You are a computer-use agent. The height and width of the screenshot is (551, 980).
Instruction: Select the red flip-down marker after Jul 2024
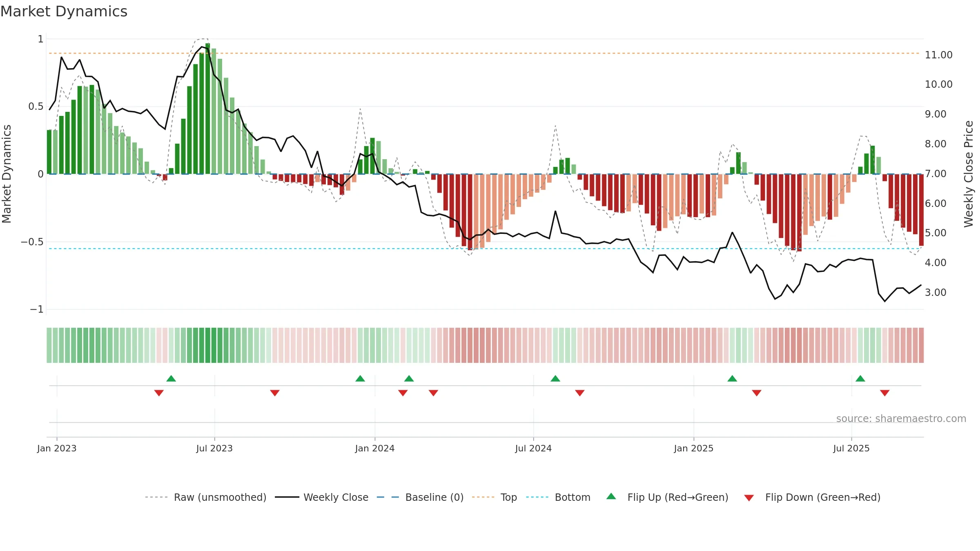click(580, 393)
